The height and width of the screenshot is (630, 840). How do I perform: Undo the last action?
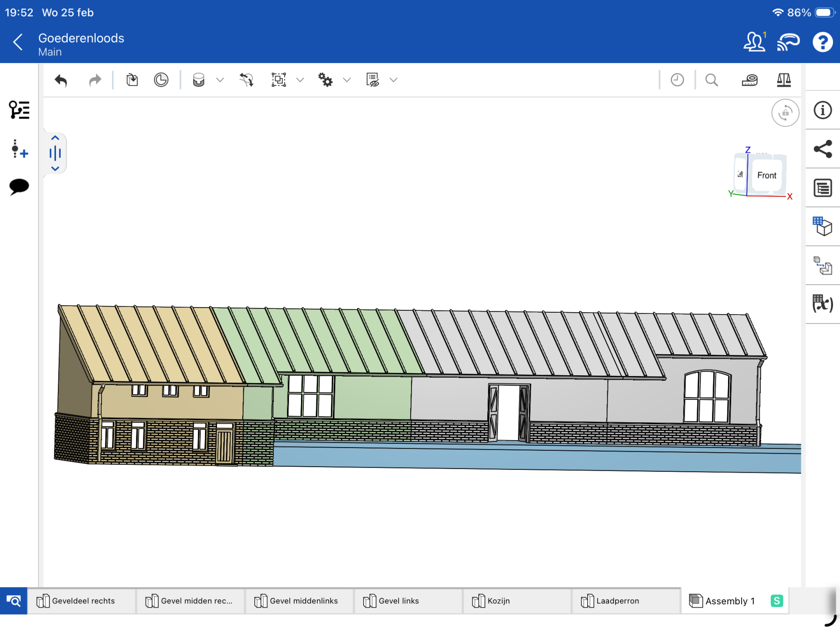[61, 80]
